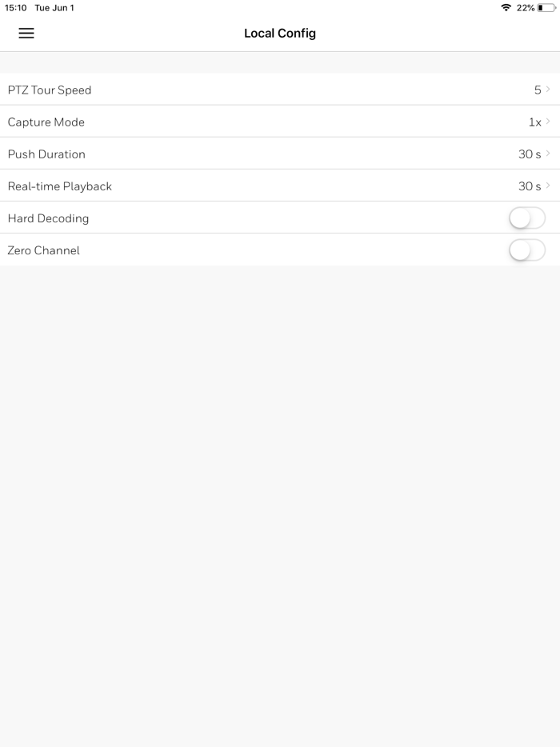This screenshot has height=747, width=560.
Task: Expand the Real-time Playback options
Action: [280, 186]
